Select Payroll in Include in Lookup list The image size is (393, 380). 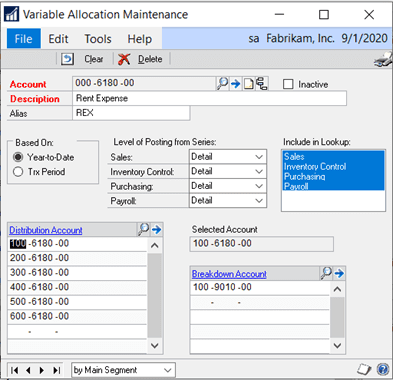[333, 186]
